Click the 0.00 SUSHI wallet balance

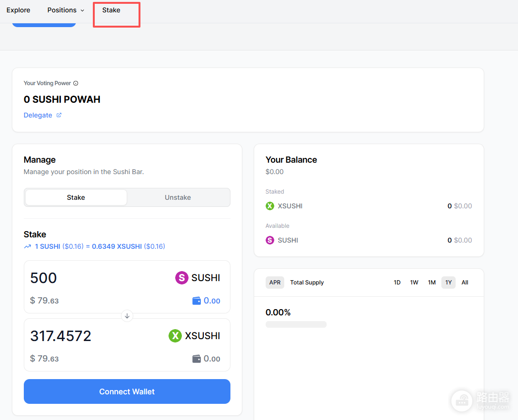(x=212, y=301)
